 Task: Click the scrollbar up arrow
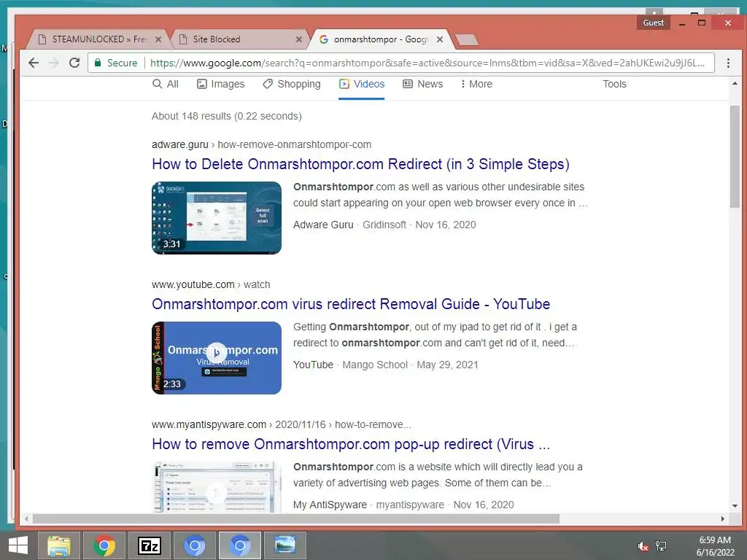[x=735, y=83]
